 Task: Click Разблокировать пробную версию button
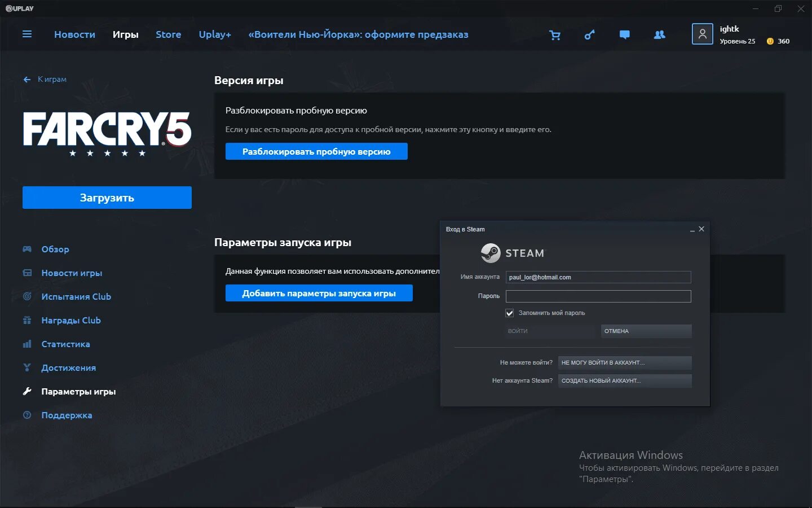coord(316,151)
